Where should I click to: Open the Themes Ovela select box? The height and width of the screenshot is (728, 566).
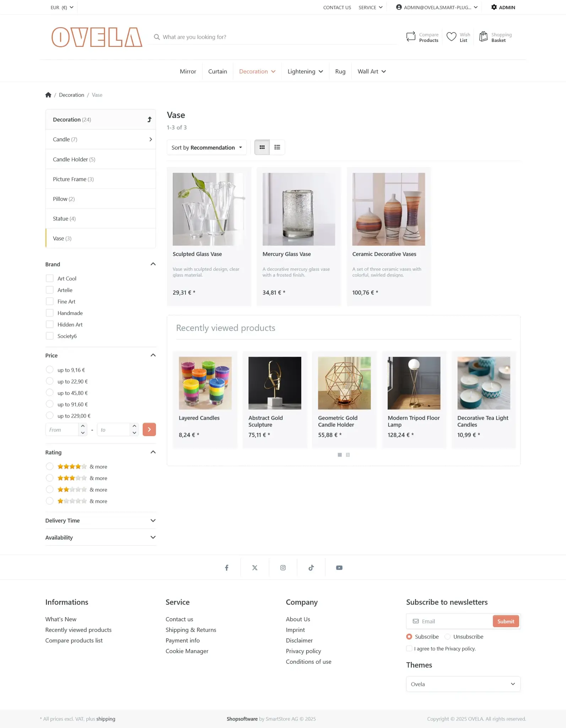(463, 684)
